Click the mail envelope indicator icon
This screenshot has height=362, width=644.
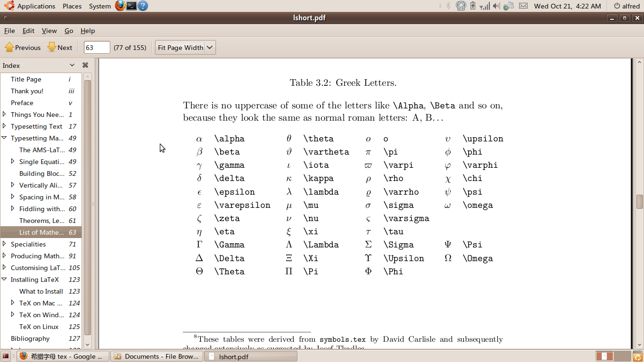point(523,6)
